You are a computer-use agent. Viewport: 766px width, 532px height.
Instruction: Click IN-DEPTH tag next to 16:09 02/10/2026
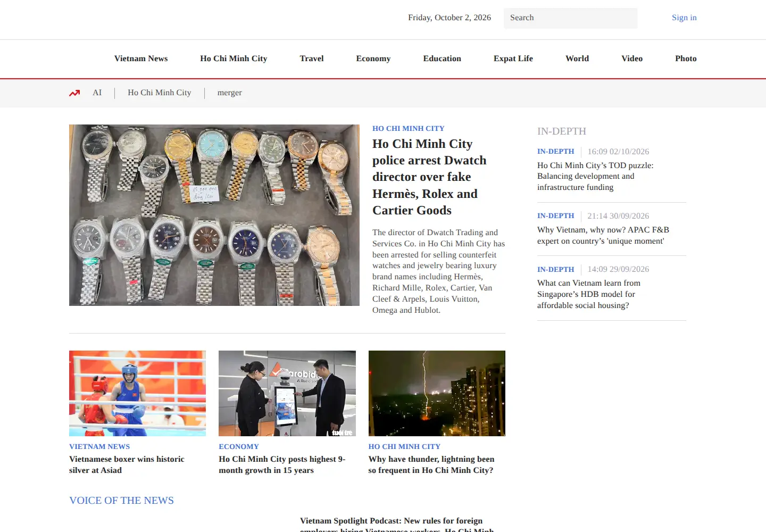point(556,152)
